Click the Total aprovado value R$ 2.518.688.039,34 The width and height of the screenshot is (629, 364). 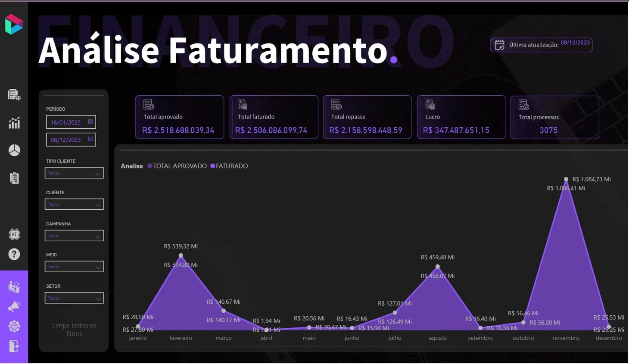[x=178, y=130]
